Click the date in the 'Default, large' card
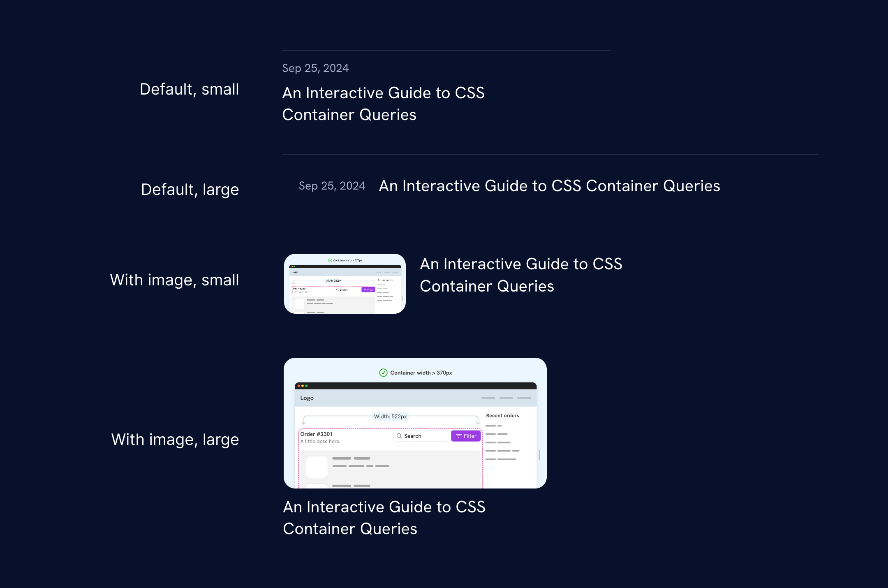 point(332,186)
